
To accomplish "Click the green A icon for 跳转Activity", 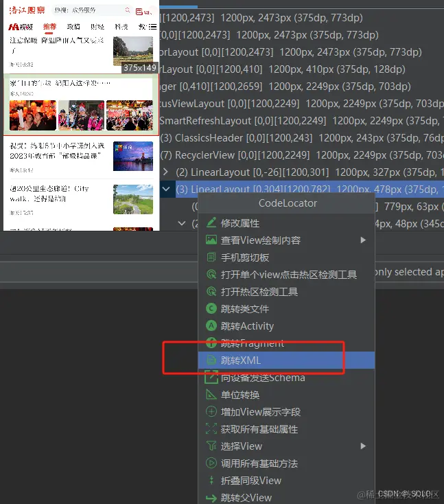I will tap(211, 325).
